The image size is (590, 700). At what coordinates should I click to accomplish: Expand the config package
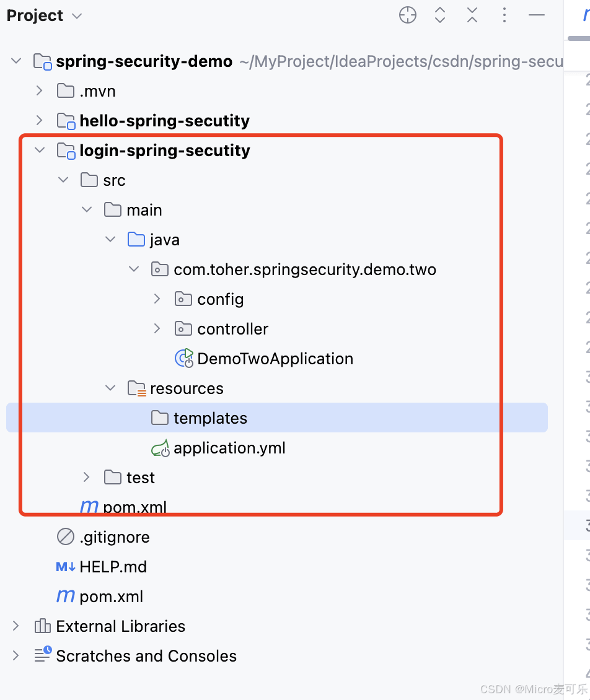click(157, 299)
